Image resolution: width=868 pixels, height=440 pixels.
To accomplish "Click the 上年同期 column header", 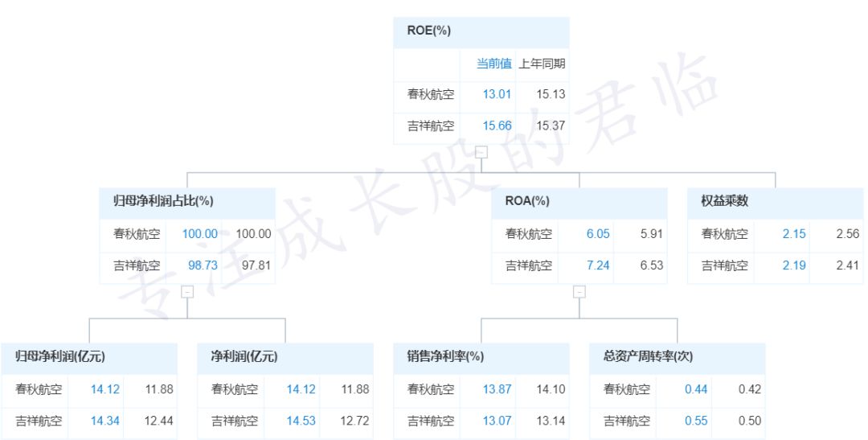I will coord(542,64).
